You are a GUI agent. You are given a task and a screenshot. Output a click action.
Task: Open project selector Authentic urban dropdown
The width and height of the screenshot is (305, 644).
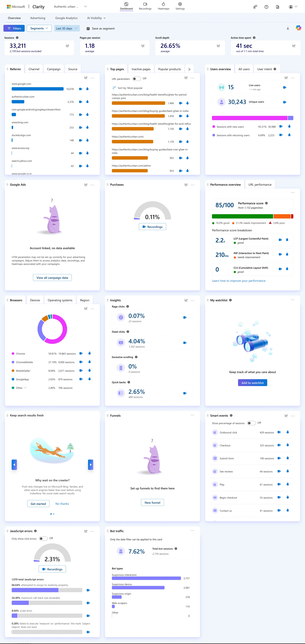tap(70, 7)
